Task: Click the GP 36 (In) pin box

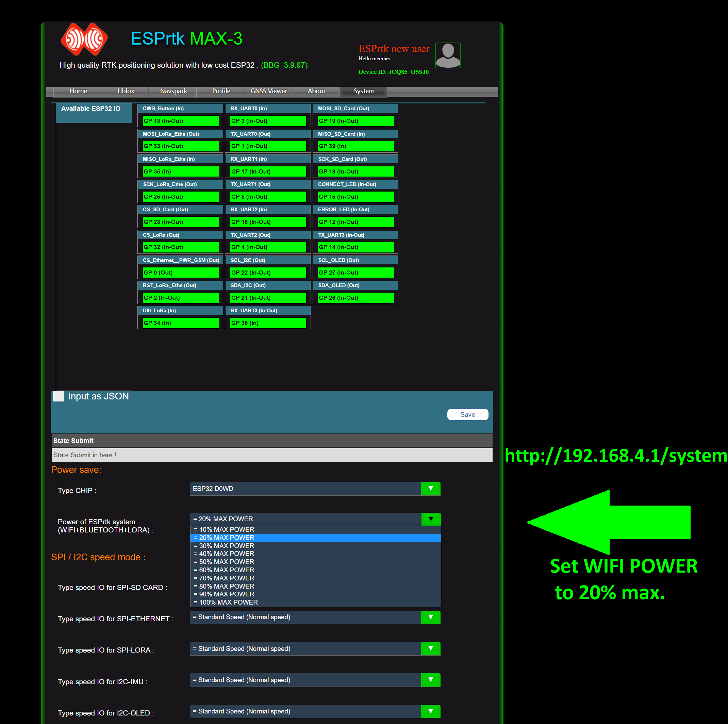Action: point(267,323)
